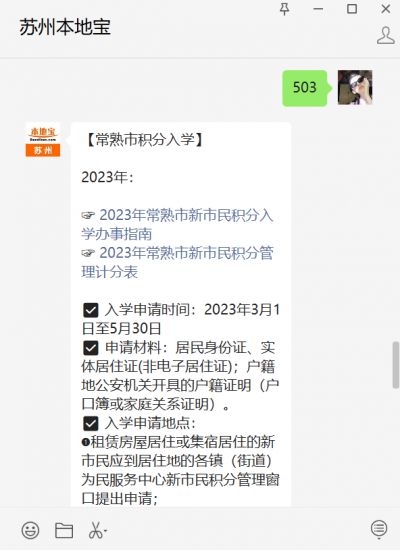Viewport: 400px width, 550px height.
Task: Open the 2023年常熟市新市民积分入学办事指南 link
Action: click(x=177, y=224)
